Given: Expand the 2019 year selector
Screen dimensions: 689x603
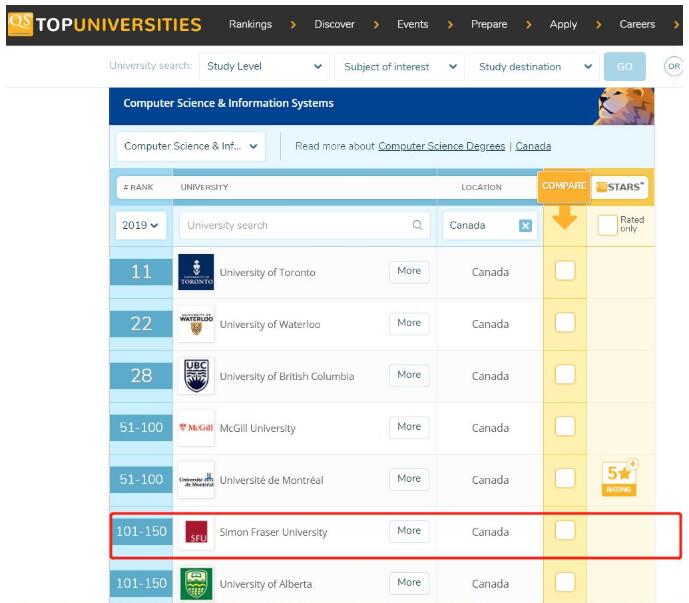Looking at the screenshot, I should (141, 226).
